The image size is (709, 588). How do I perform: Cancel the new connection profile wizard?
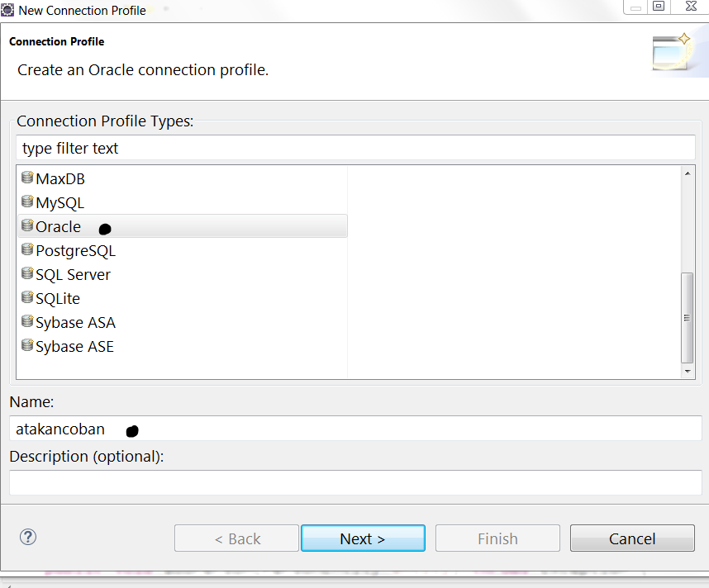point(632,538)
